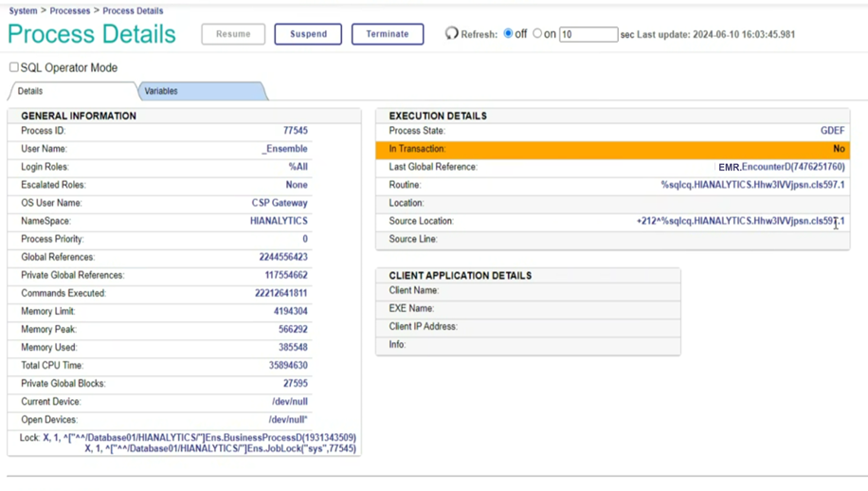Image resolution: width=868 pixels, height=491 pixels.
Task: Click the Process ID value 77545
Action: pyautogui.click(x=295, y=131)
